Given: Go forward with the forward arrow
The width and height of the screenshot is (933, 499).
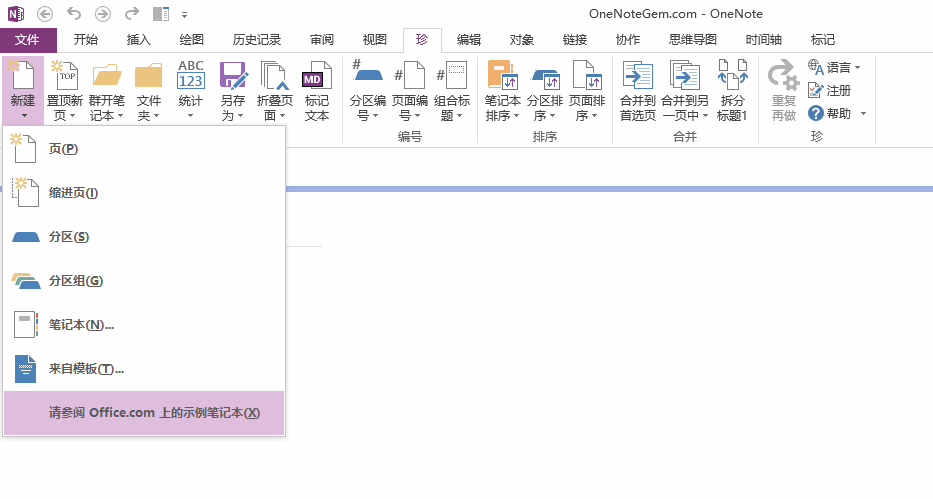Looking at the screenshot, I should pyautogui.click(x=103, y=13).
